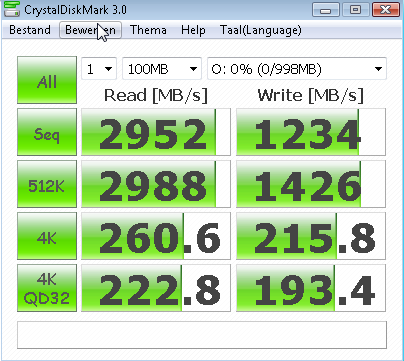Open the Thema menu
The height and width of the screenshot is (361, 404).
point(148,30)
